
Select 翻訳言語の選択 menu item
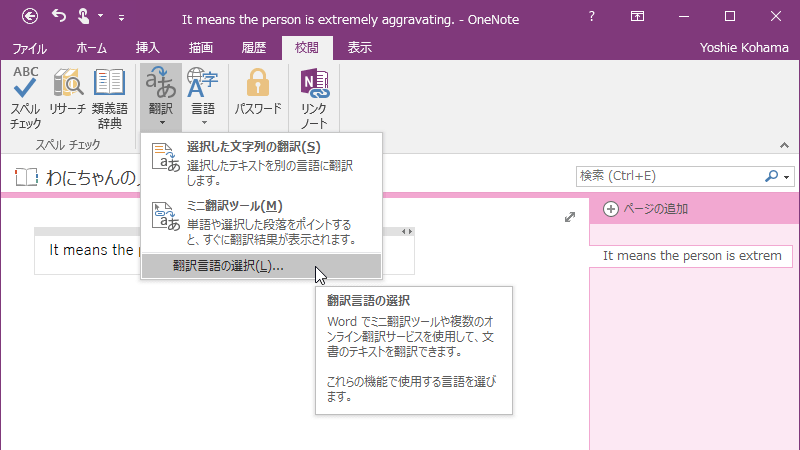pyautogui.click(x=261, y=266)
